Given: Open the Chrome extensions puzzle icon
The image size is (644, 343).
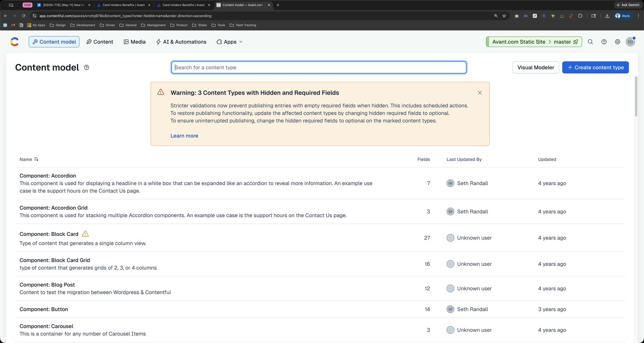Looking at the screenshot, I should pos(580,16).
